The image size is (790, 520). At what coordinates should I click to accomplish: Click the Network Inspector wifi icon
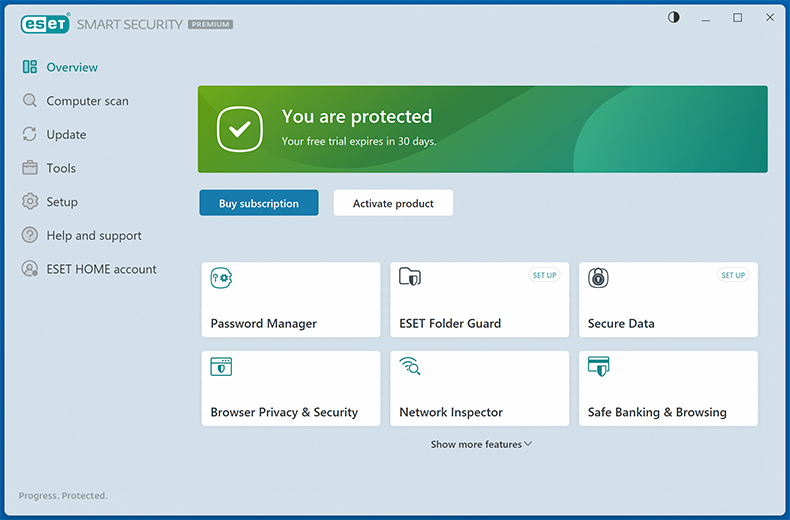click(410, 366)
